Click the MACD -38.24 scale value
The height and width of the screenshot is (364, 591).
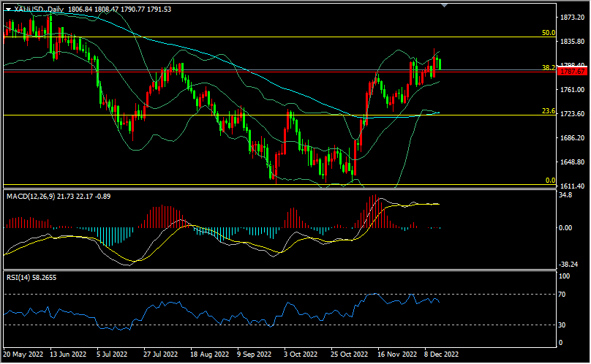(x=569, y=265)
